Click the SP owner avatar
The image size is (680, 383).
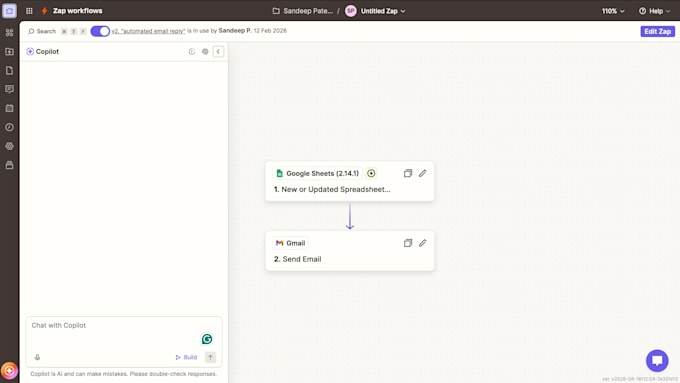(x=351, y=11)
